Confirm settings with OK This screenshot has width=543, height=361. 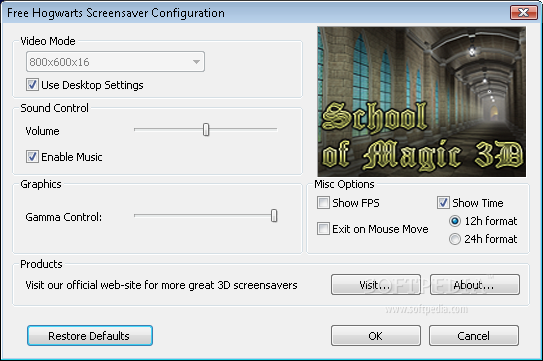coord(376,336)
